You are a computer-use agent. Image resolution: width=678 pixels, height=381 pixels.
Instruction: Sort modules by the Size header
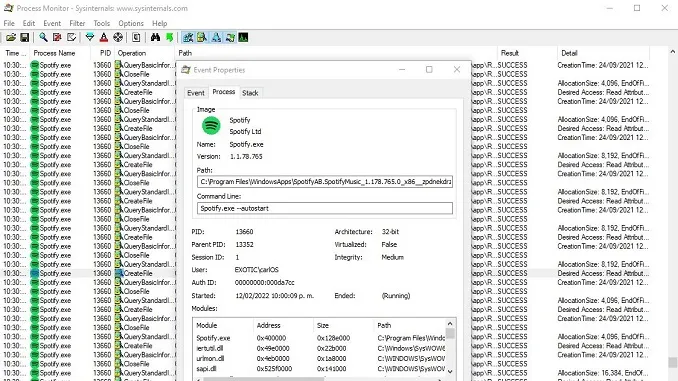click(343, 325)
